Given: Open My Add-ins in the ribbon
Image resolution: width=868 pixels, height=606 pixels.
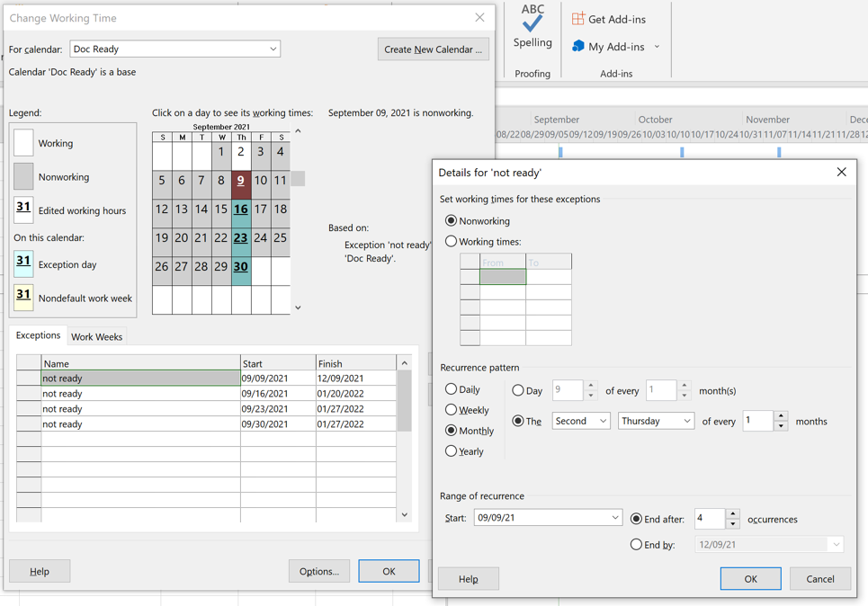Looking at the screenshot, I should [609, 47].
